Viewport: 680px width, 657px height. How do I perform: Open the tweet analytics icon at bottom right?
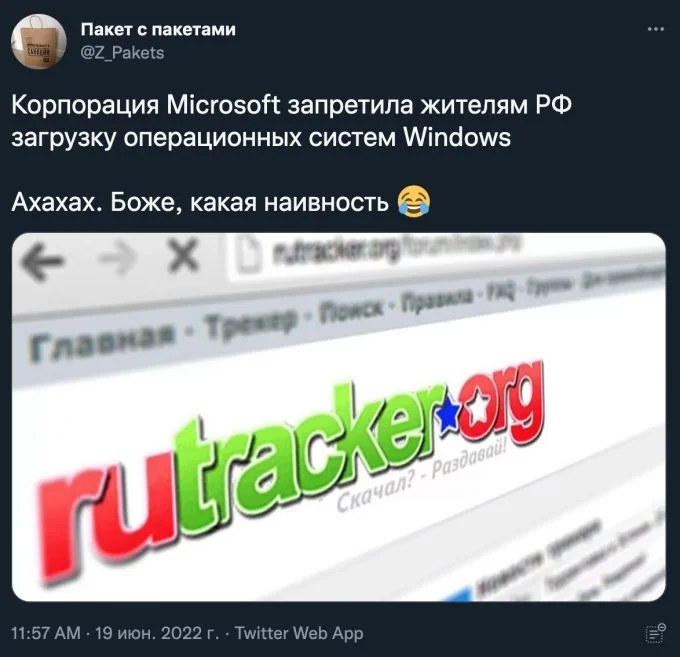[x=655, y=634]
